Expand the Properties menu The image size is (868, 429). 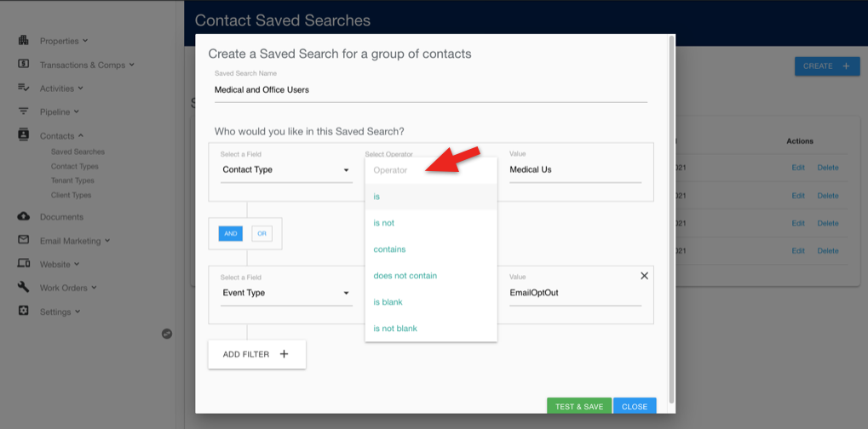[85, 40]
